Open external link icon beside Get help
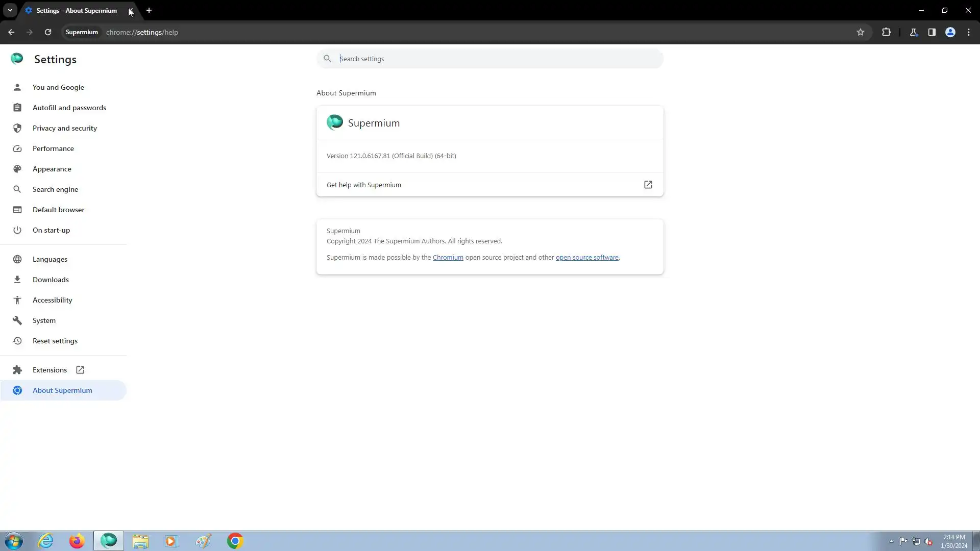 point(648,185)
